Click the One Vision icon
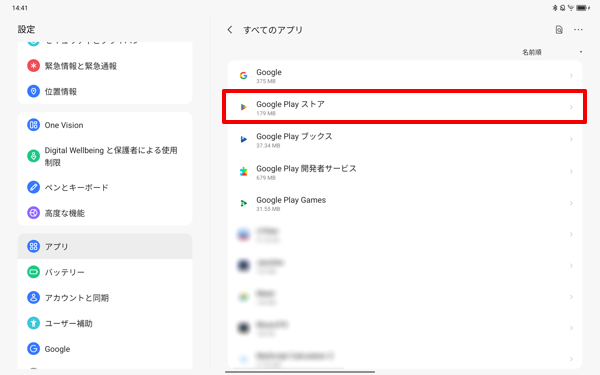This screenshot has height=375, width=600. click(x=33, y=125)
